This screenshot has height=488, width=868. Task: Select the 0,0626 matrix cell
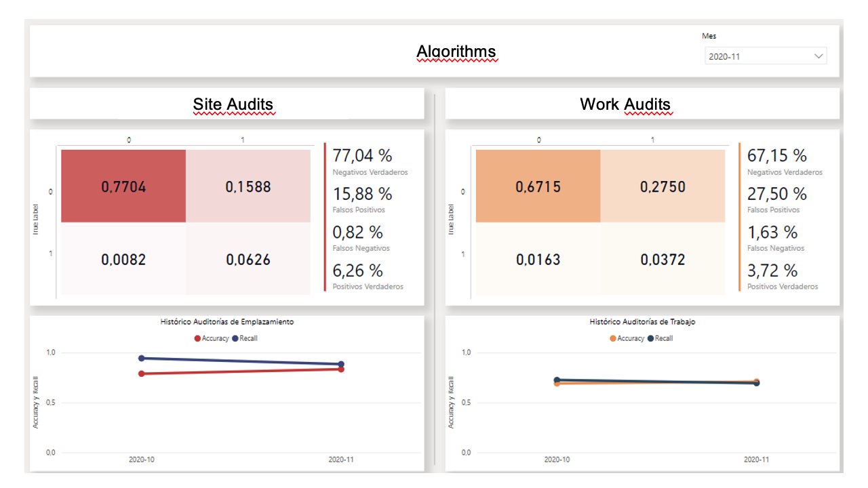tap(248, 259)
